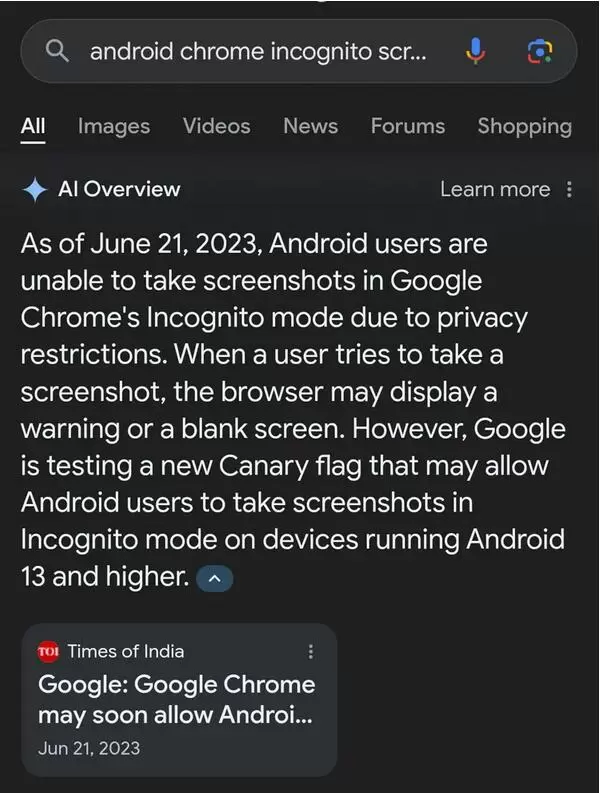Viewport: 600px width, 793px height.
Task: Open the Times of India card options menu
Action: (310, 651)
